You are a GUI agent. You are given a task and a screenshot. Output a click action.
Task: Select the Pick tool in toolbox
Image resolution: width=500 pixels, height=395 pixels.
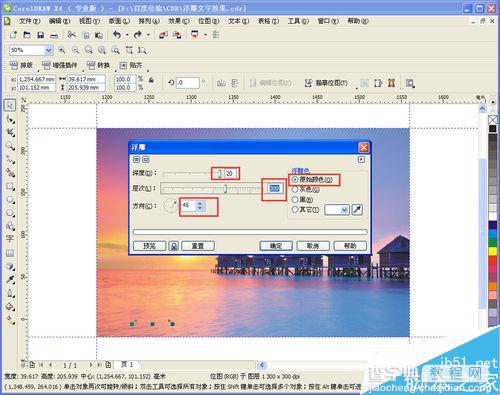pos(10,105)
